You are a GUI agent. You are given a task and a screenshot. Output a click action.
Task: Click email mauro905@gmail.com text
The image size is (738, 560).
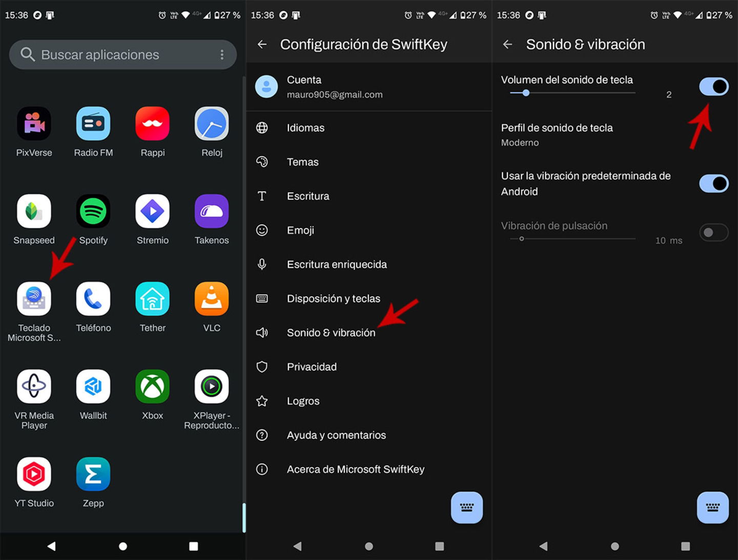335,95
